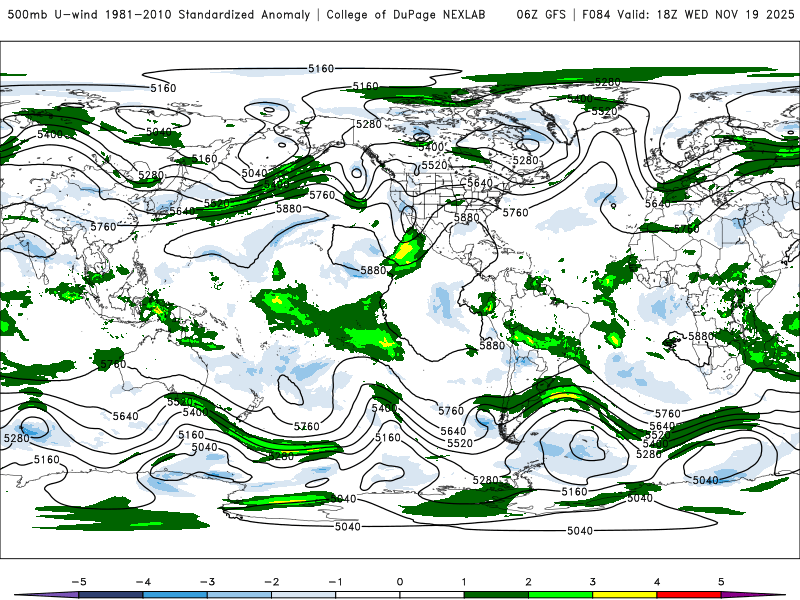Viewport: 800px width, 600px height.
Task: Select the light blue -3 to -2 colorbar segment
Action: (x=239, y=595)
